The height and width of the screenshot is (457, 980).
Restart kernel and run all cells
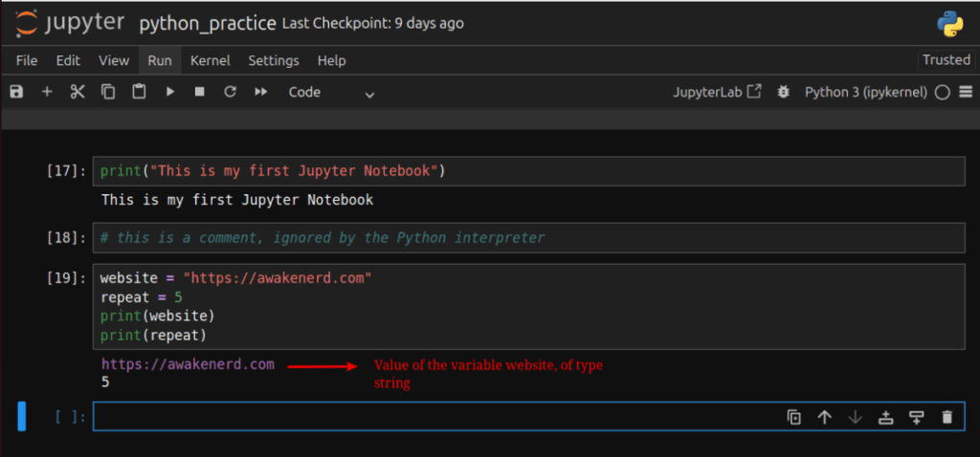click(260, 92)
